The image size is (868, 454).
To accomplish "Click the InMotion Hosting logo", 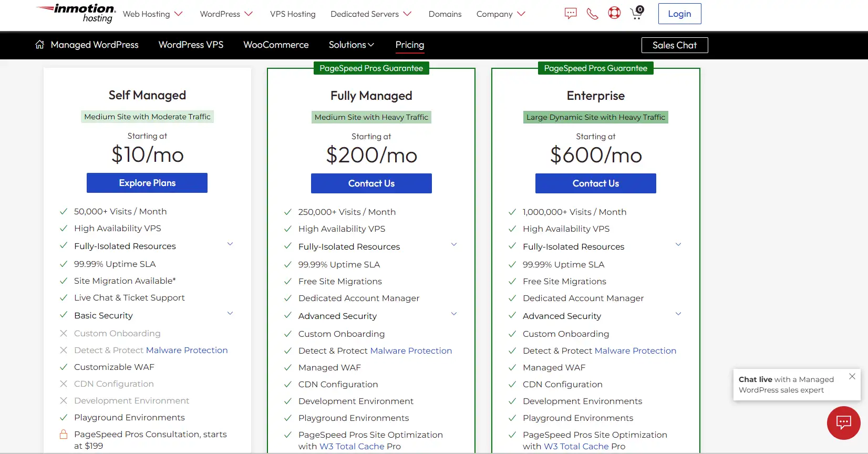I will click(x=76, y=13).
